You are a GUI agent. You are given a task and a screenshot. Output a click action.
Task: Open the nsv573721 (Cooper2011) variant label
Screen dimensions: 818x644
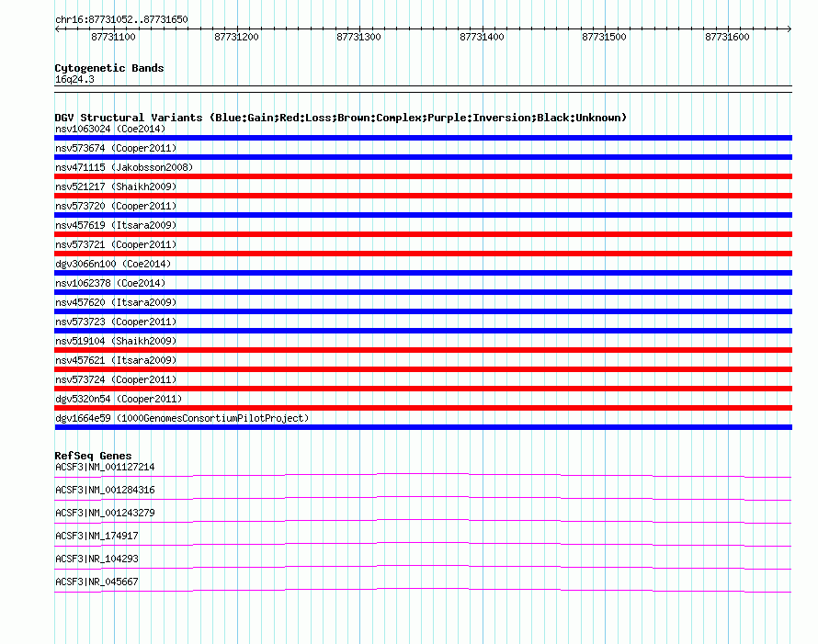116,244
